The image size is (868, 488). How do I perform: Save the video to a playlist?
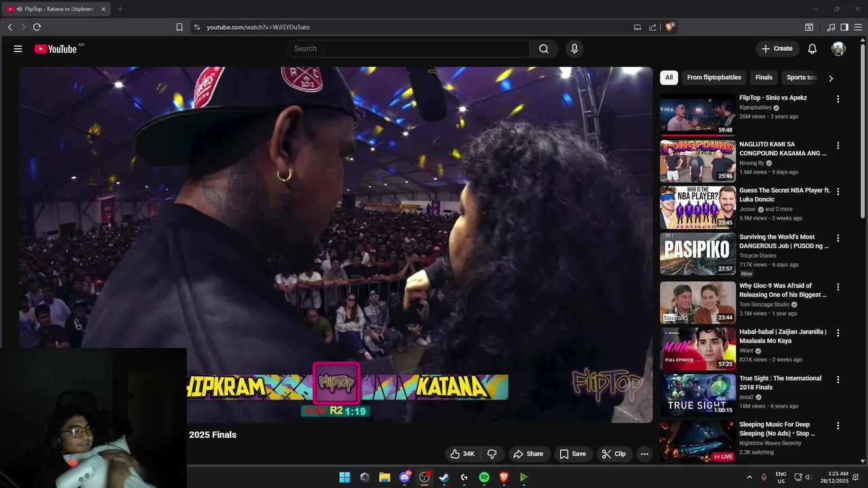click(x=572, y=454)
